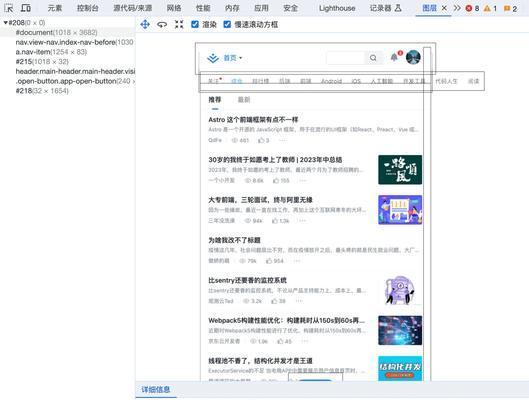The height and width of the screenshot is (400, 529).
Task: Click article title '比sentry还要香的监控系统'
Action: point(247,280)
